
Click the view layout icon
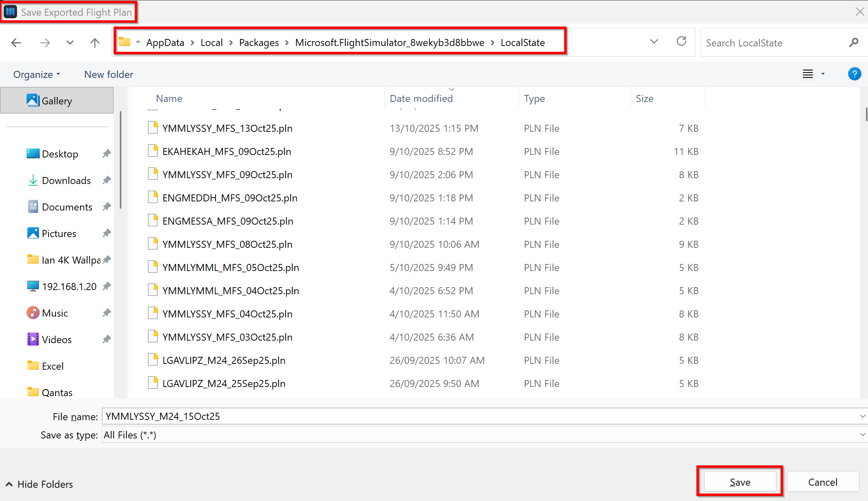[x=807, y=74]
